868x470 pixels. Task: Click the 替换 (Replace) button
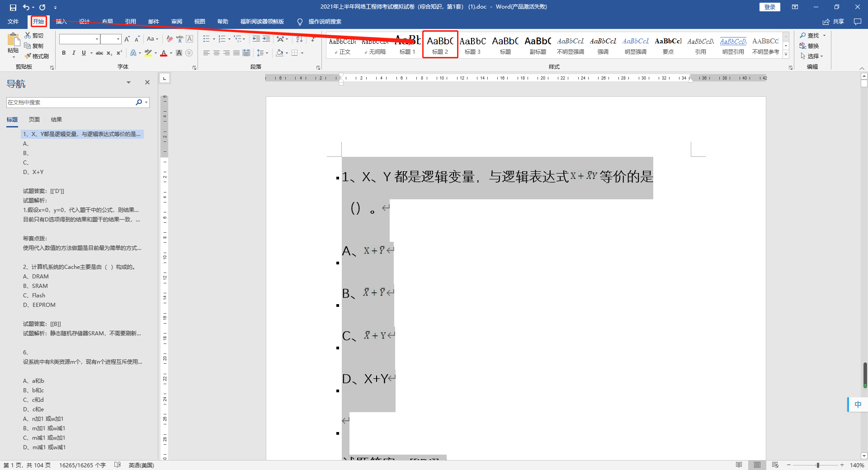pyautogui.click(x=809, y=46)
